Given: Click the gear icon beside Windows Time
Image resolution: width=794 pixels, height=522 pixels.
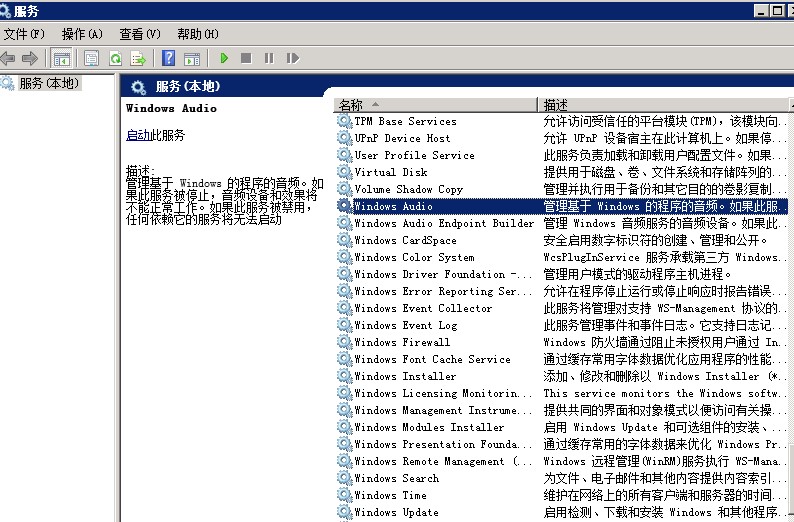Looking at the screenshot, I should tap(344, 495).
